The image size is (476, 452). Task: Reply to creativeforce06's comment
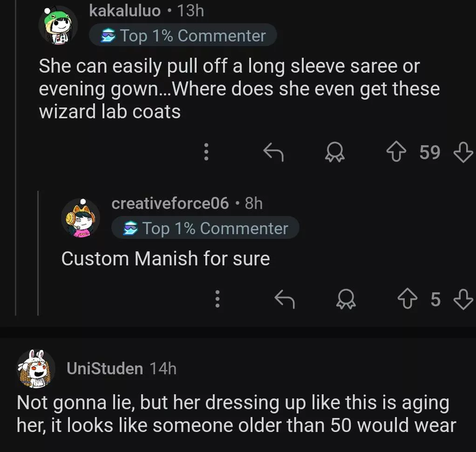[x=285, y=299]
